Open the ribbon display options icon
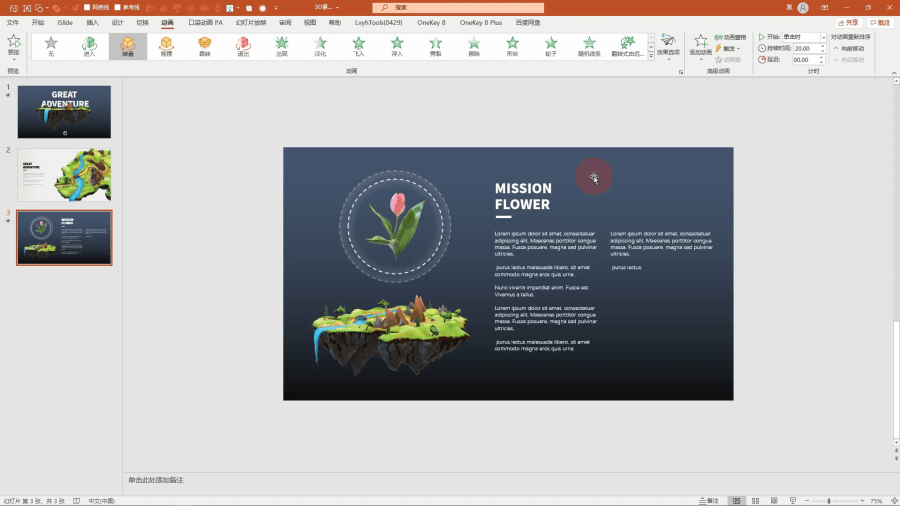 tap(824, 7)
